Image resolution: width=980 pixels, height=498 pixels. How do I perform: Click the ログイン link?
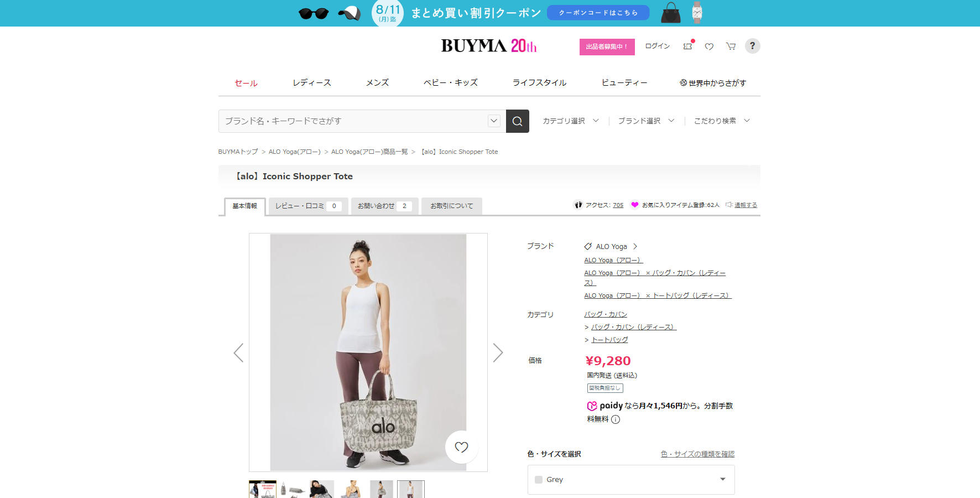[658, 46]
